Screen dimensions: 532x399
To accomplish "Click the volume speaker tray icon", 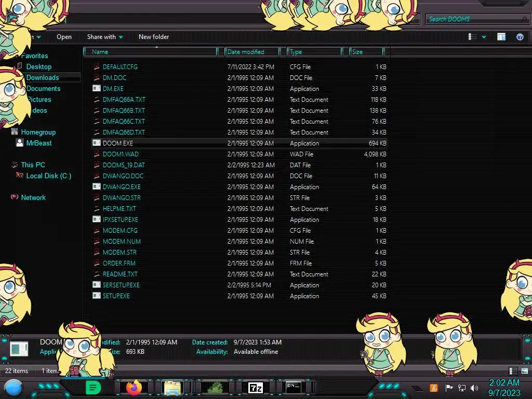I will pos(474,388).
